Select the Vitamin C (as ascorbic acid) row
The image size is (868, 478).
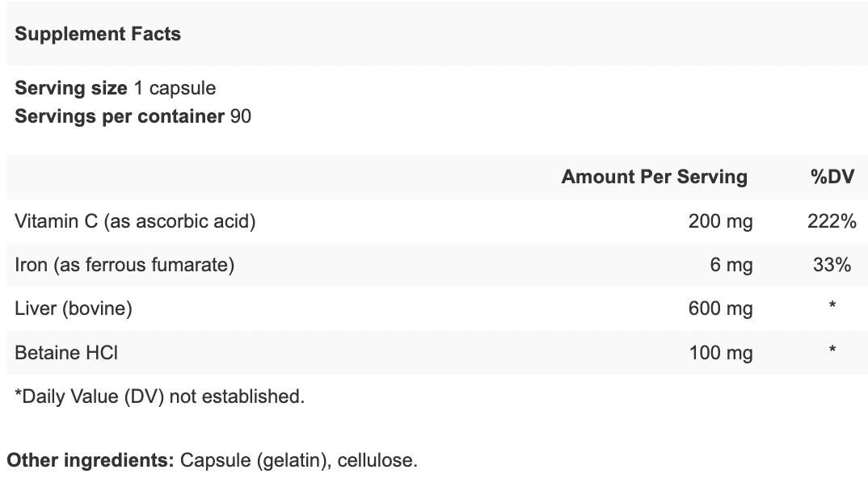(x=436, y=221)
